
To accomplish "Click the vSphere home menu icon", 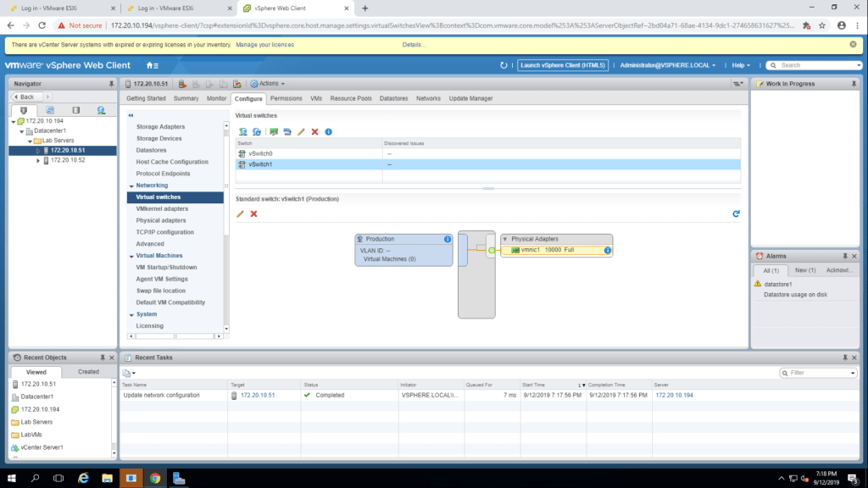I will [153, 65].
